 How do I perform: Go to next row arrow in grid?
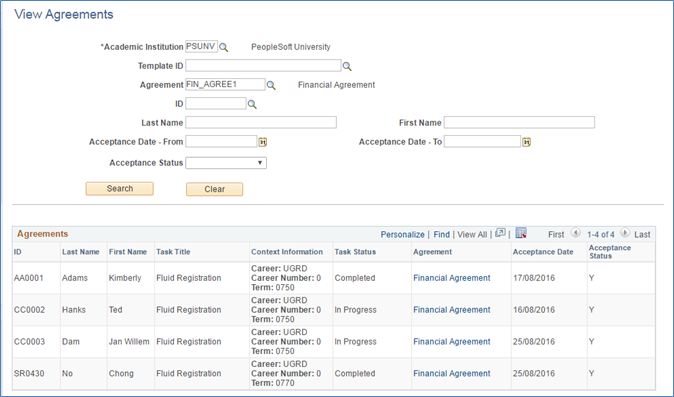tap(625, 233)
